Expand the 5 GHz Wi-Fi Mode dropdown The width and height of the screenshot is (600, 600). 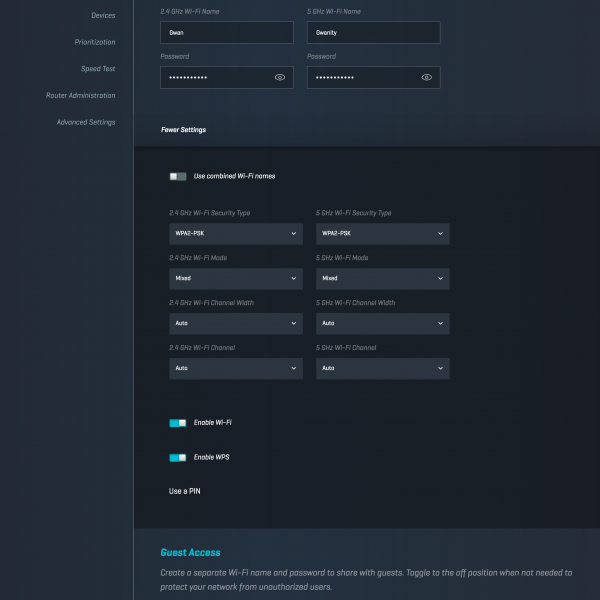point(382,278)
